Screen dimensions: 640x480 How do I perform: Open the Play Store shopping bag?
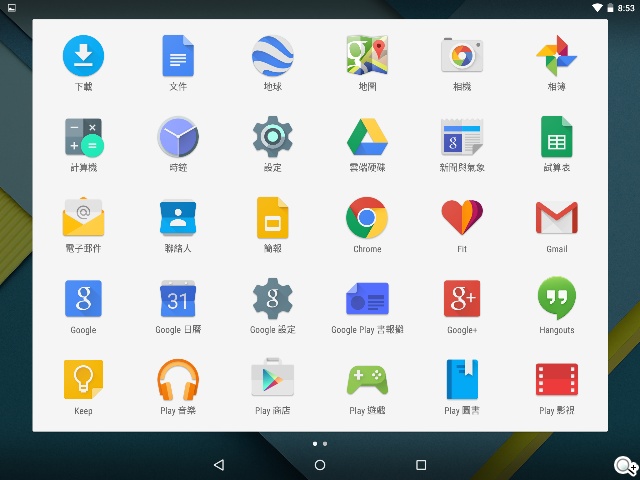(x=273, y=378)
